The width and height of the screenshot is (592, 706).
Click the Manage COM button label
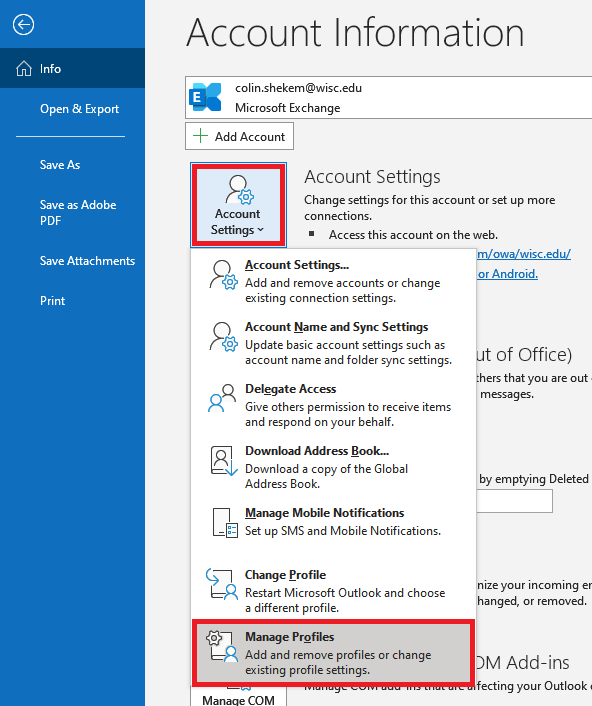click(238, 700)
